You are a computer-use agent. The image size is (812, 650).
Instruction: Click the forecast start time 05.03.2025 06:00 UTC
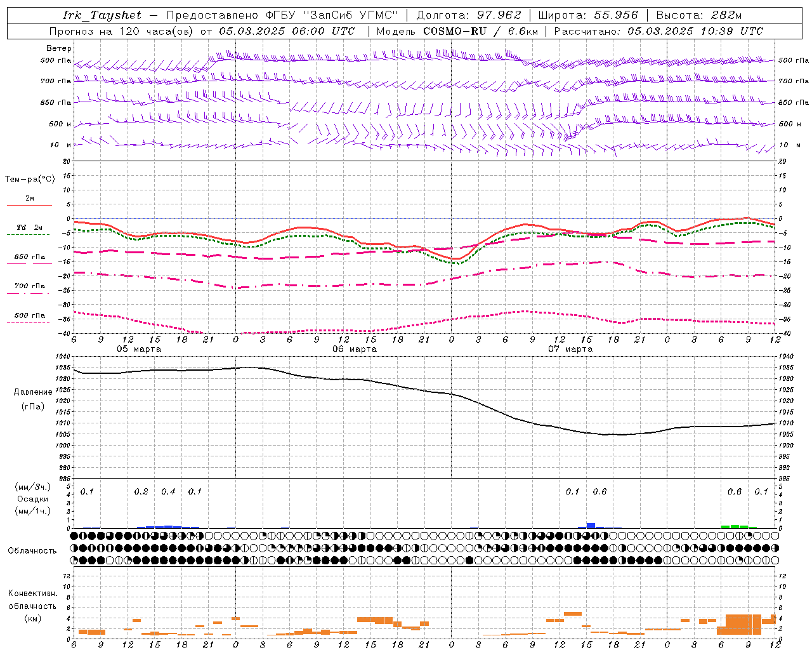coord(287,31)
